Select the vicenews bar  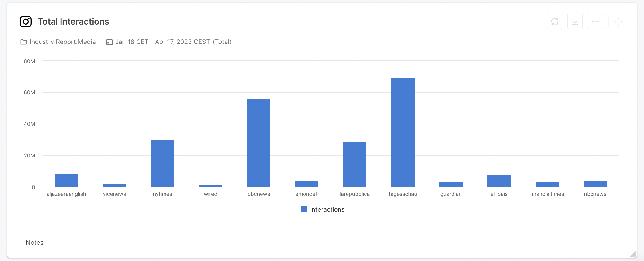pyautogui.click(x=115, y=185)
